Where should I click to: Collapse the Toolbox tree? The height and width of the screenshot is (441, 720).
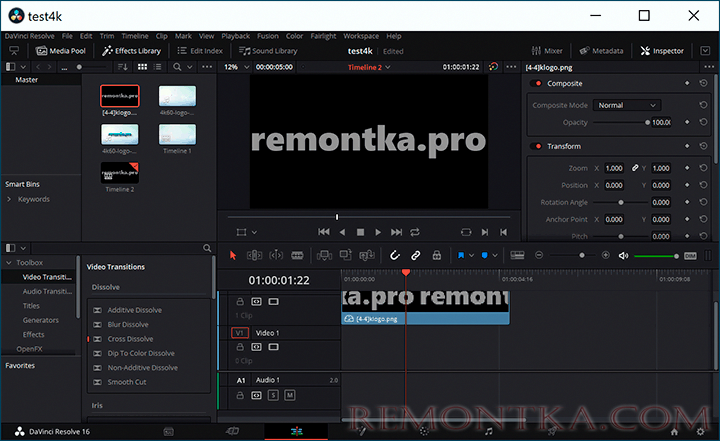tap(9, 263)
